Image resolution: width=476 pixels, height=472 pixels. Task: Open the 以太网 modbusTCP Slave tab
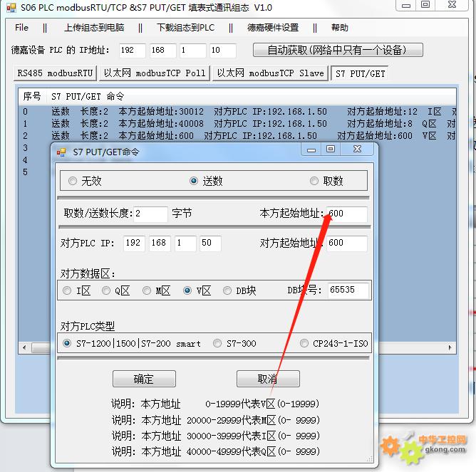click(x=270, y=73)
